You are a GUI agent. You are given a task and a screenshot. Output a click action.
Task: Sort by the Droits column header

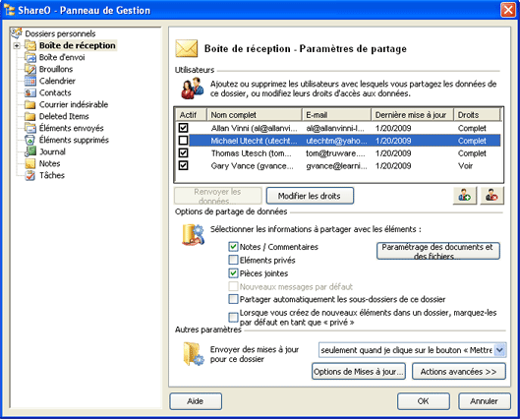477,115
